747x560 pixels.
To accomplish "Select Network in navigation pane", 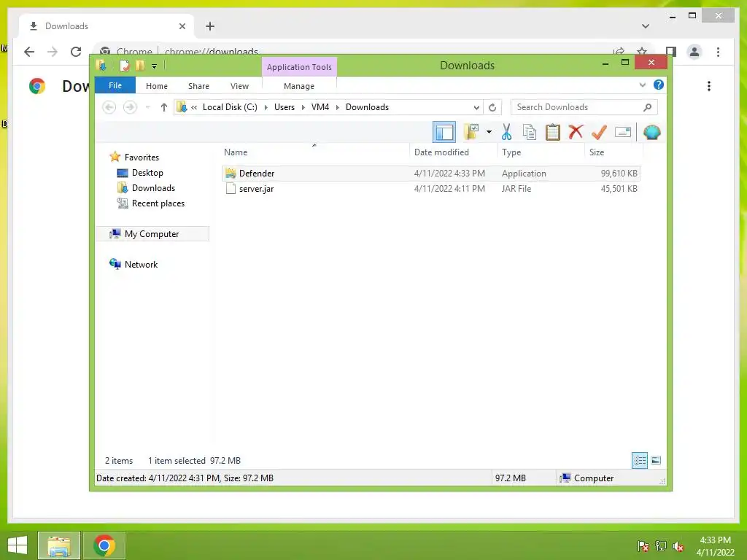I will (141, 264).
